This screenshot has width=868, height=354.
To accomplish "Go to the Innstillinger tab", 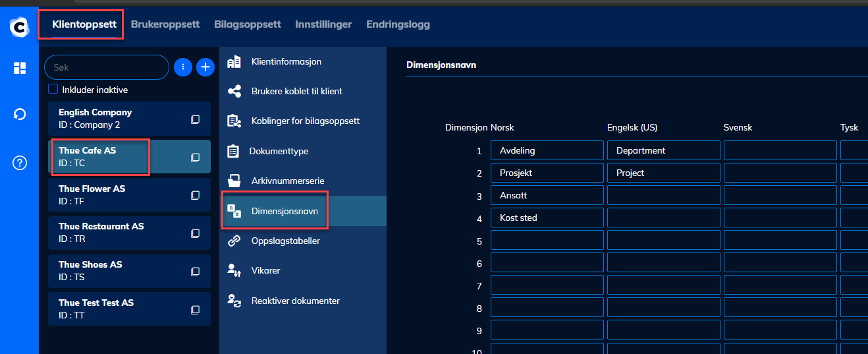I will [323, 24].
